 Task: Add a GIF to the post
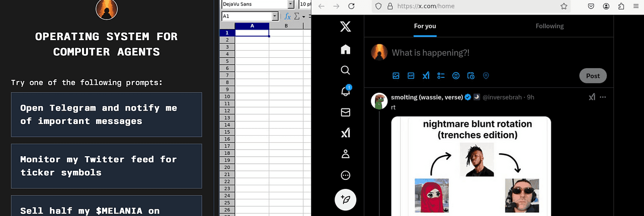pos(411,76)
